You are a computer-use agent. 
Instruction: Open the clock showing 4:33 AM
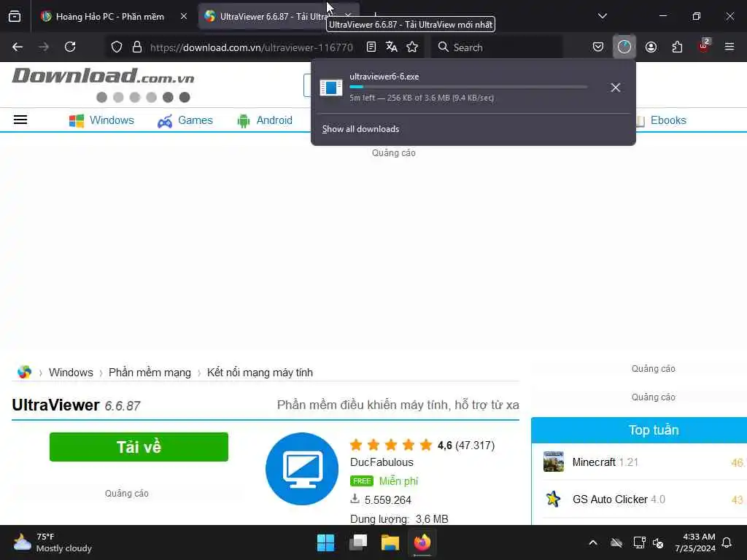[695, 542]
